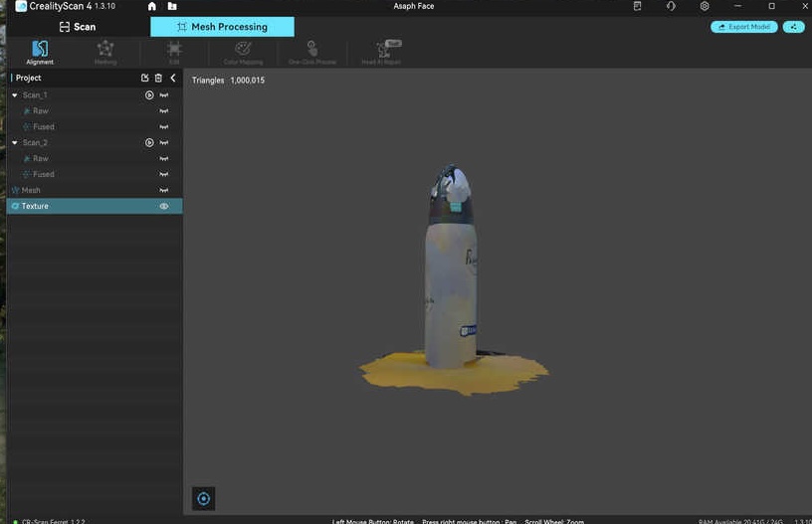Hide the Texture layer with eye icon

(164, 206)
